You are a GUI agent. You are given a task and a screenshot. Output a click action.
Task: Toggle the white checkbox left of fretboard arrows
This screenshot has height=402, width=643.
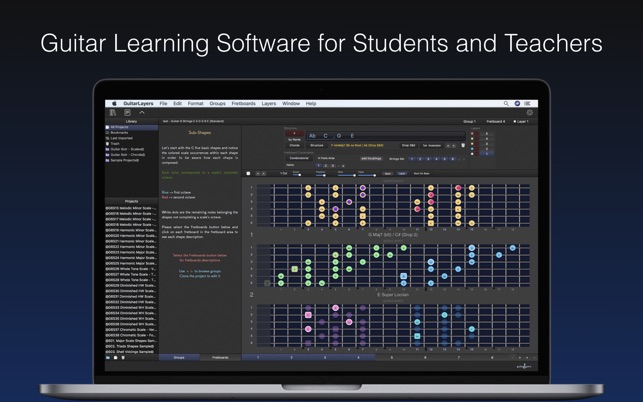(248, 174)
